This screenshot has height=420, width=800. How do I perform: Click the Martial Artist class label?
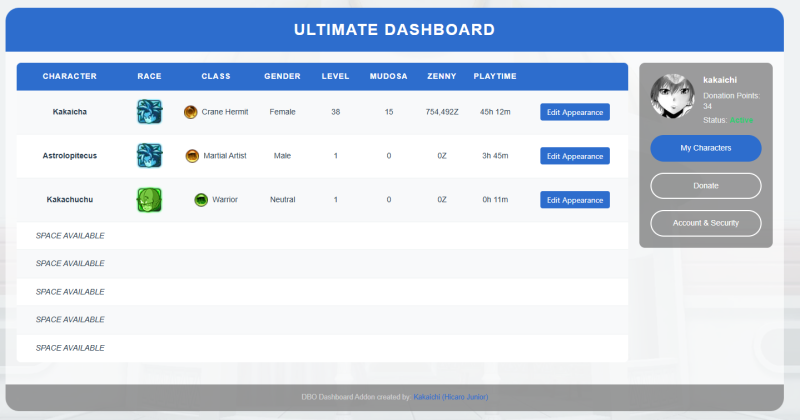pos(225,156)
